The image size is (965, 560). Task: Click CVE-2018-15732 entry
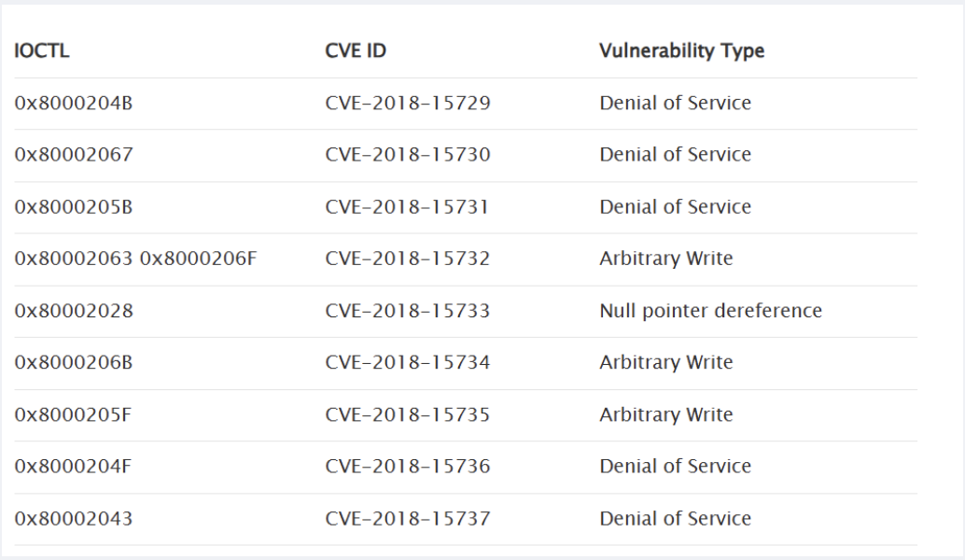pos(408,259)
